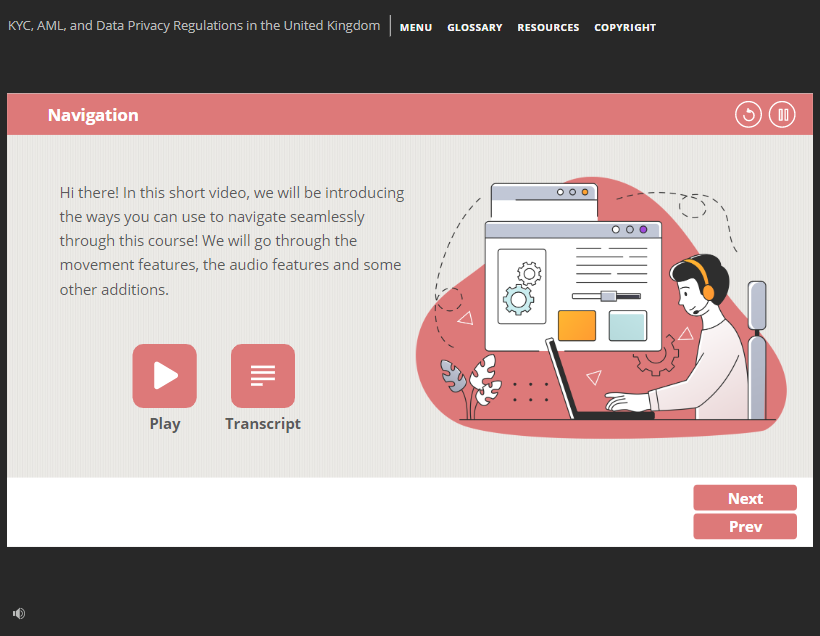This screenshot has width=820, height=636.
Task: Open the GLOSSARY tab
Action: (x=475, y=27)
